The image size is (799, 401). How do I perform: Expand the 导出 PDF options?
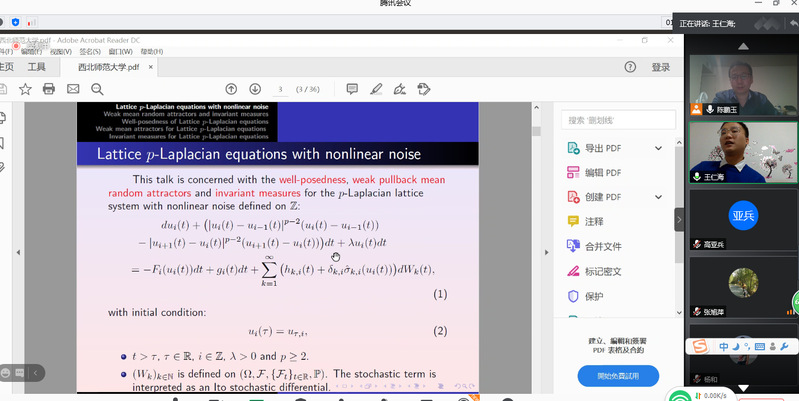[x=658, y=149]
